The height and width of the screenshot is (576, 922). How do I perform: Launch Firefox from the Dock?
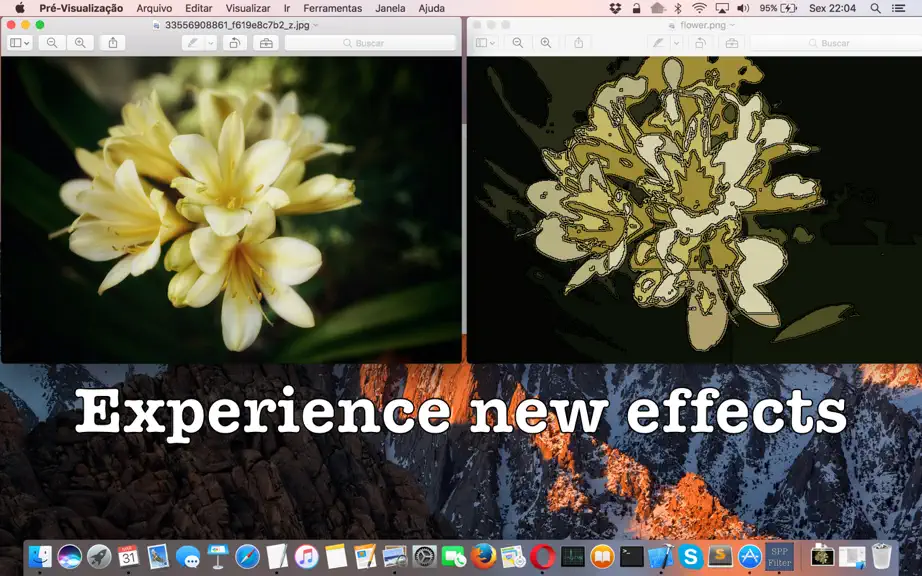(x=483, y=556)
